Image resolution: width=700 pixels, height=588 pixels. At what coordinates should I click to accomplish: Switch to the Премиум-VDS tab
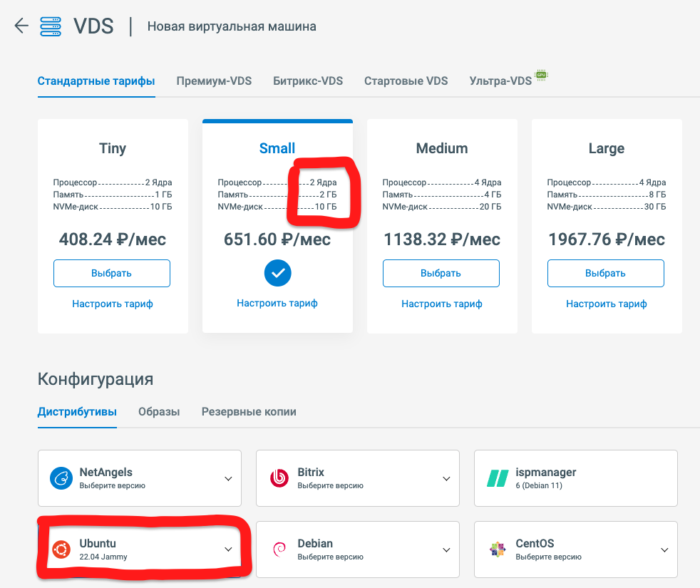214,81
